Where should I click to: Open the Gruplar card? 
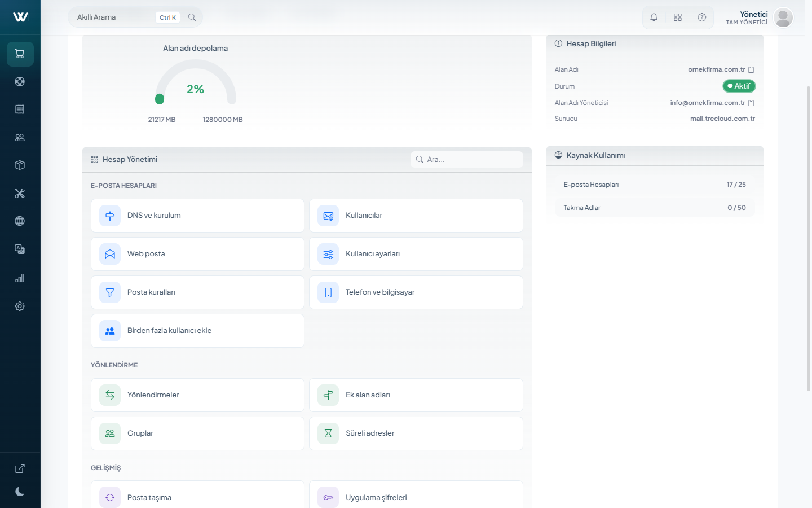pyautogui.click(x=197, y=433)
